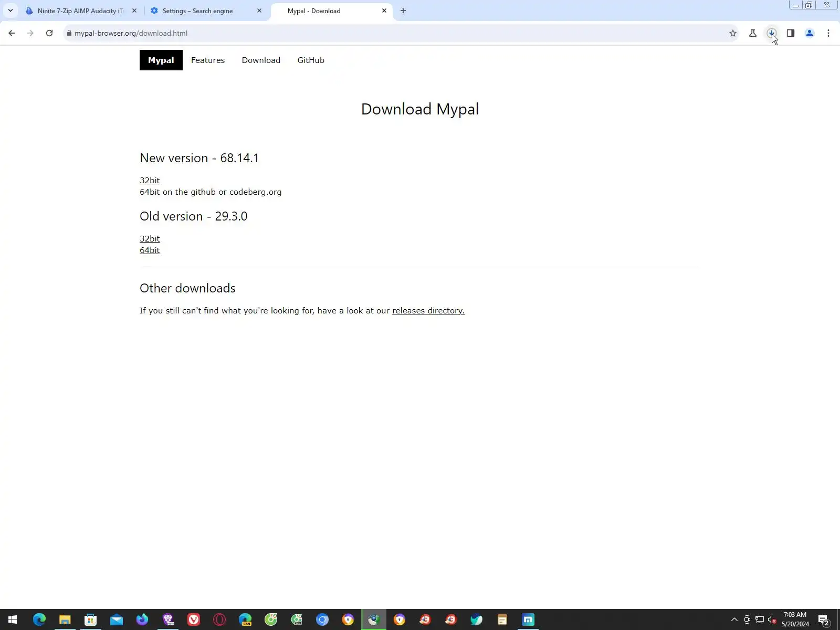Minimize the browser window
The height and width of the screenshot is (630, 840).
[x=796, y=5]
